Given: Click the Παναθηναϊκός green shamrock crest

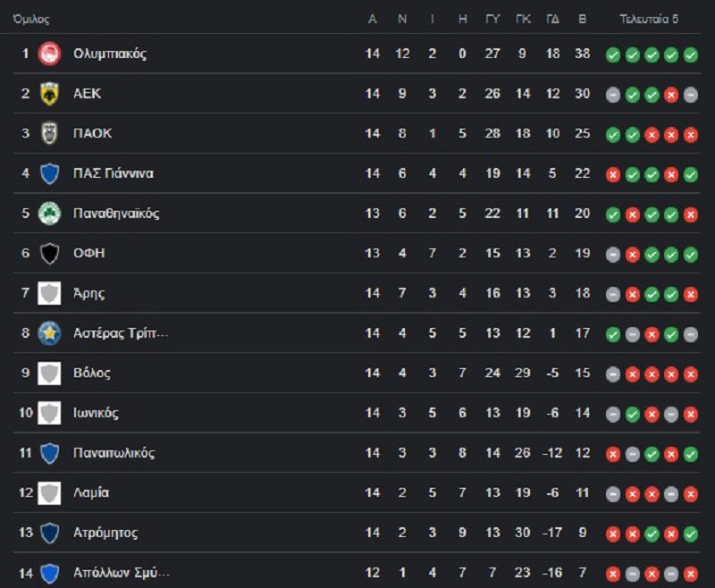Looking at the screenshot, I should [x=49, y=214].
